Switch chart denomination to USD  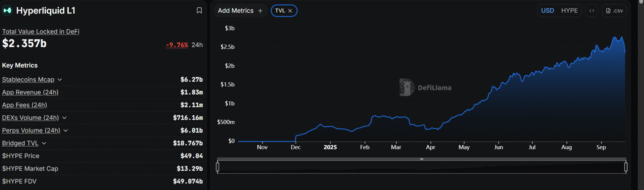547,11
